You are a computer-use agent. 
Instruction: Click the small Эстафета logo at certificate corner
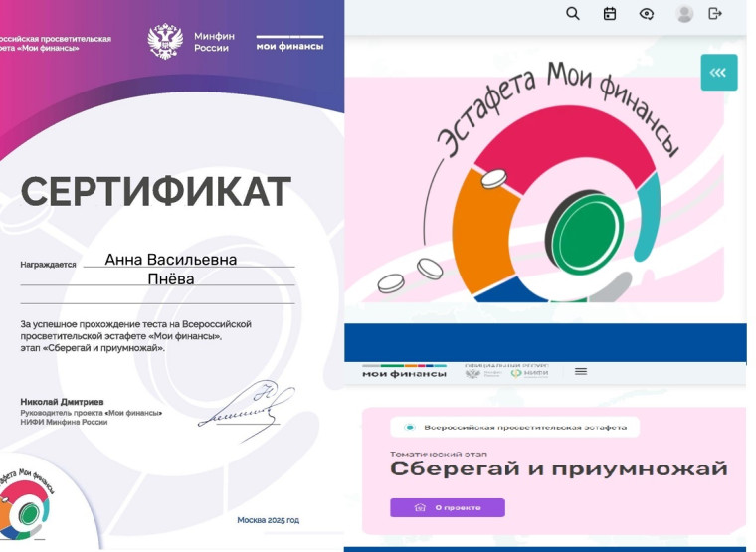coord(25,504)
